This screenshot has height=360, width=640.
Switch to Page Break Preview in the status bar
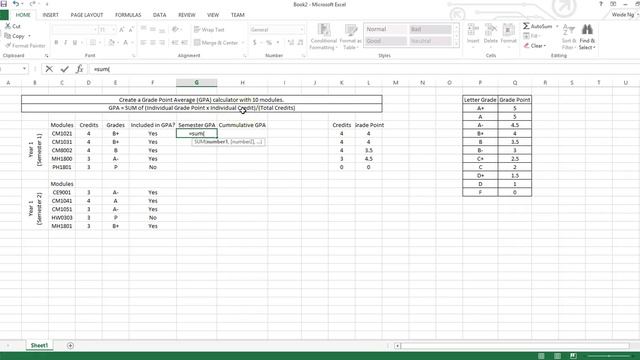(573, 356)
